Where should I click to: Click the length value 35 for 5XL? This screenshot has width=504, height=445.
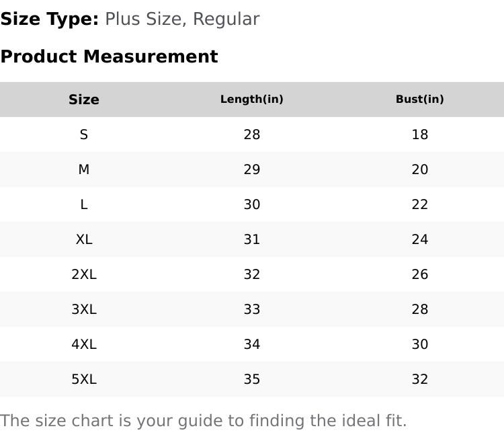click(252, 379)
